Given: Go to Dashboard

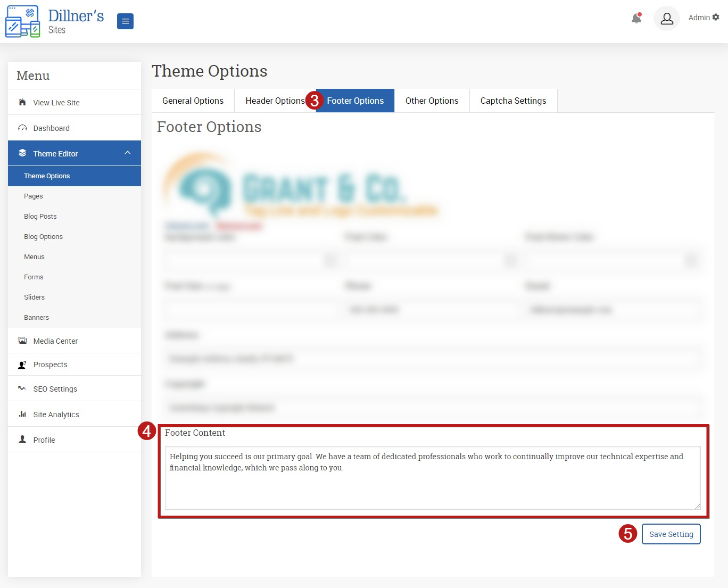Looking at the screenshot, I should 75,128.
